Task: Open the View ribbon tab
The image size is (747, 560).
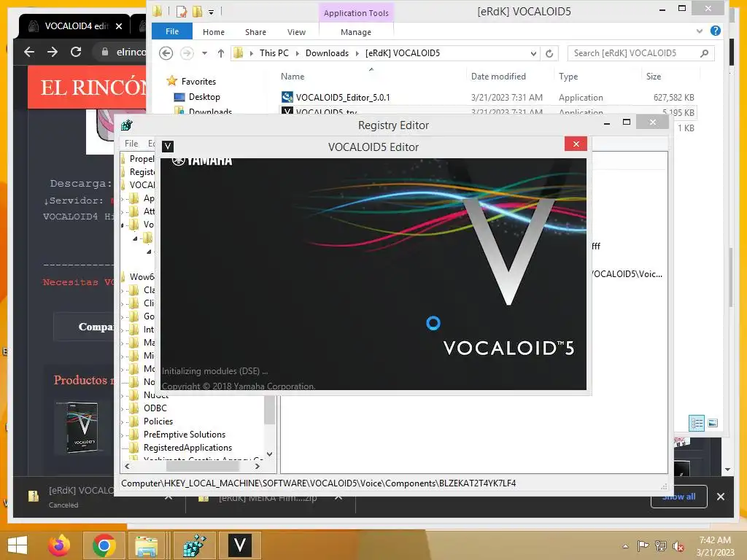Action: click(x=296, y=32)
